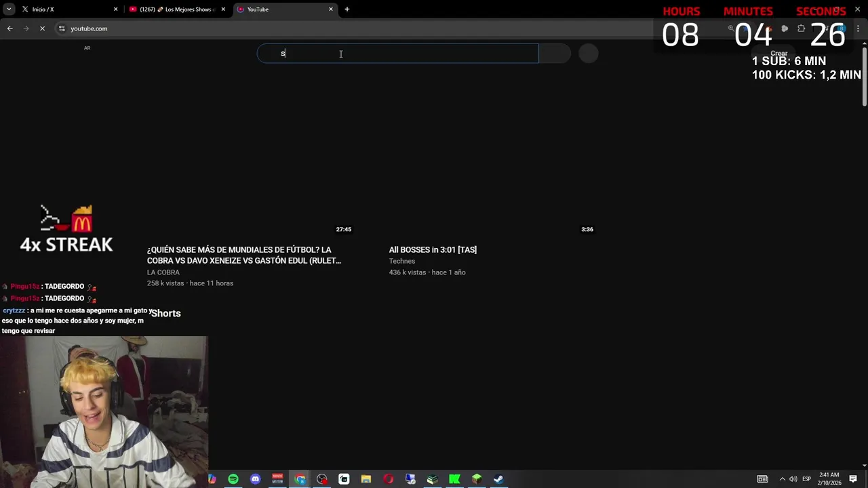Show hidden system tray icons

[x=782, y=479]
